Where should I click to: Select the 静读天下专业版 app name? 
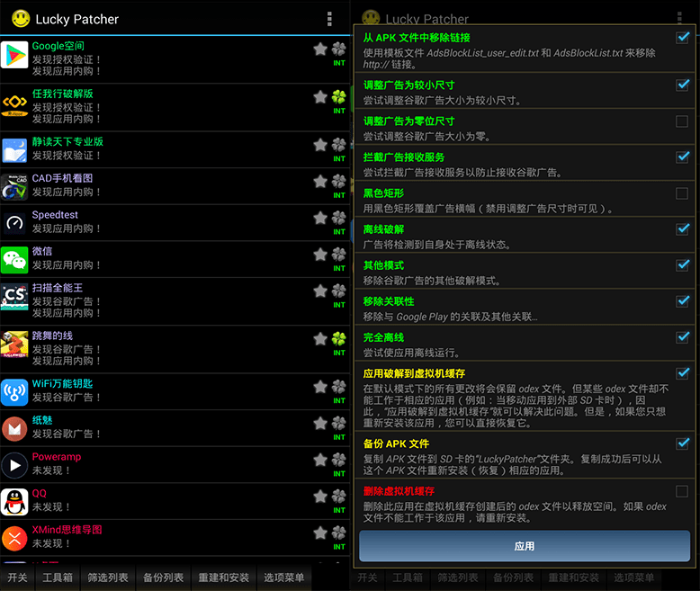click(x=67, y=142)
